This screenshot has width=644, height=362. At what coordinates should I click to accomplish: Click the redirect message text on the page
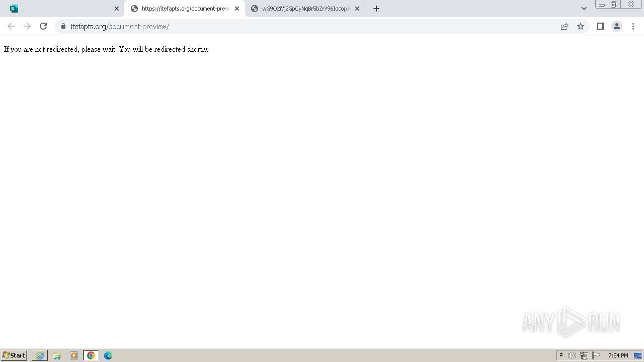point(106,49)
